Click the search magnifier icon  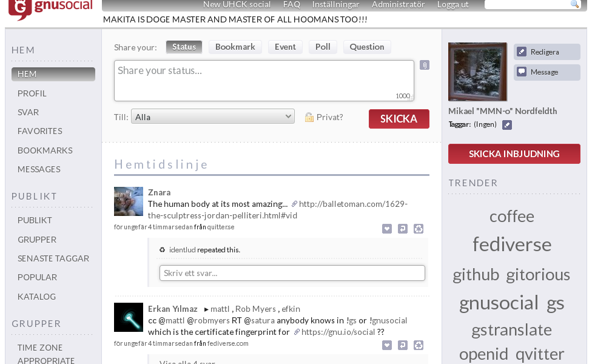click(574, 4)
